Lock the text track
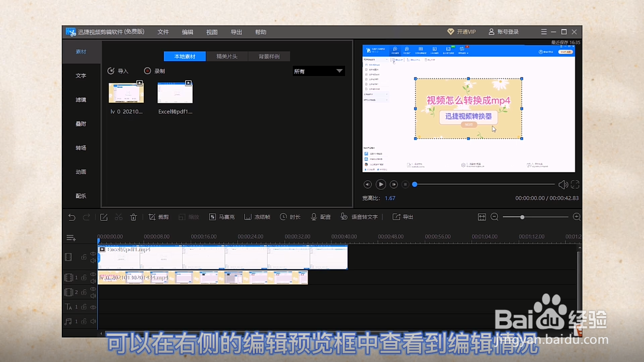The width and height of the screenshot is (644, 362). [x=84, y=307]
